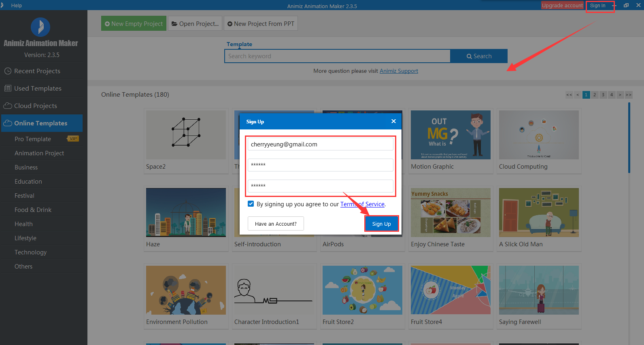Click the confirm password field
Screen dimensions: 644x345
coord(321,186)
